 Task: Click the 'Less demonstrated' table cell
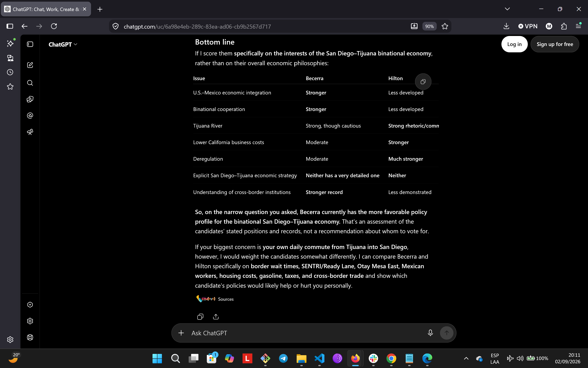pyautogui.click(x=410, y=192)
